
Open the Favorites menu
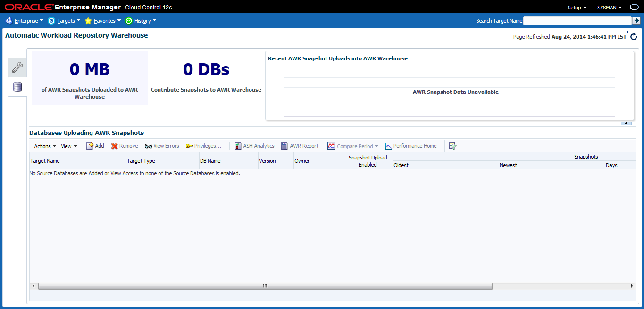(107, 21)
